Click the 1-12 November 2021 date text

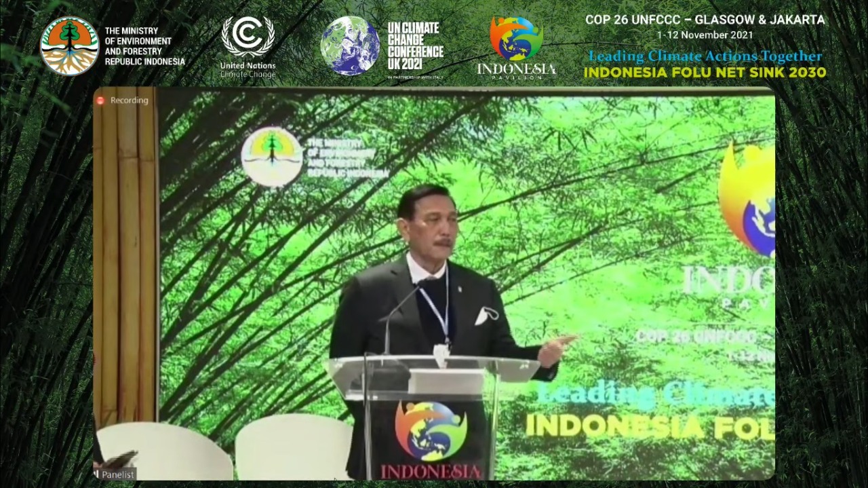pyautogui.click(x=705, y=35)
